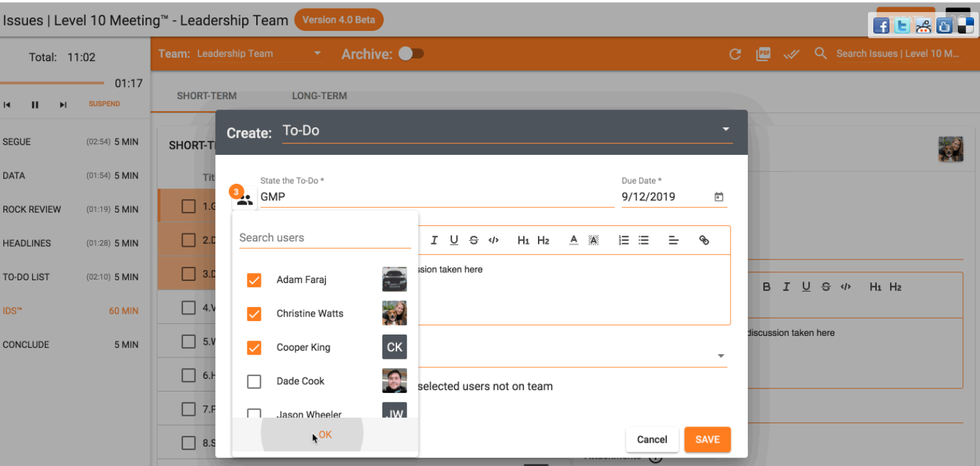
Task: Apply strikethrough in the To-Do editor
Action: (474, 240)
